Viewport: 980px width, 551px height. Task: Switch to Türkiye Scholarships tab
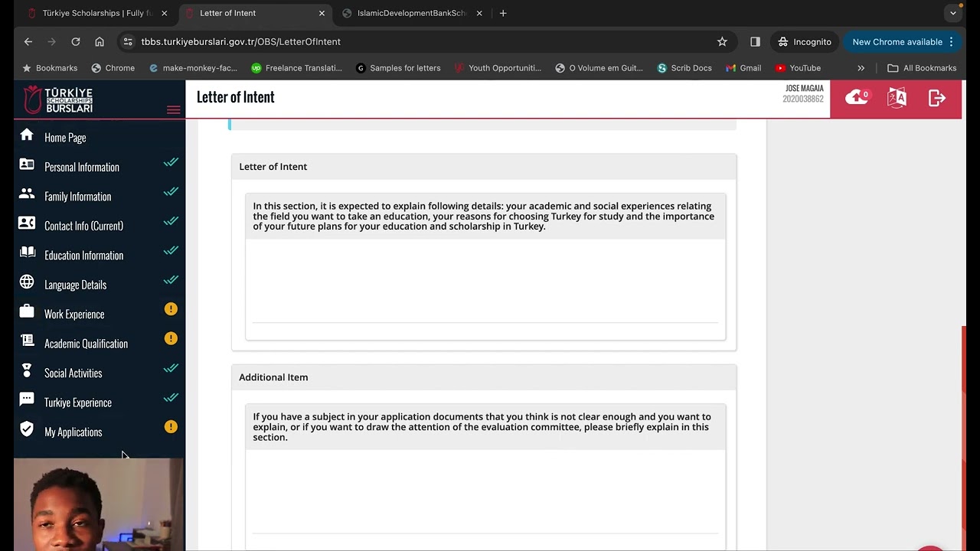(97, 13)
